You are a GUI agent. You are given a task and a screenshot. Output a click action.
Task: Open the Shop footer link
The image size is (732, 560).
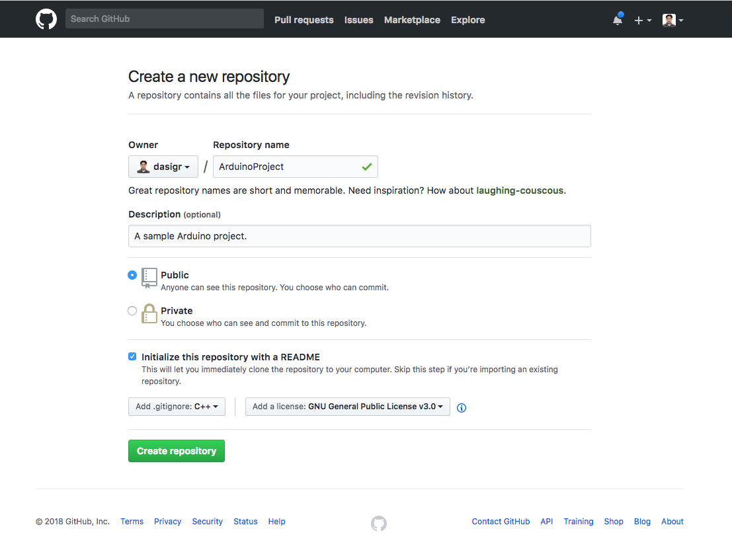click(x=614, y=521)
